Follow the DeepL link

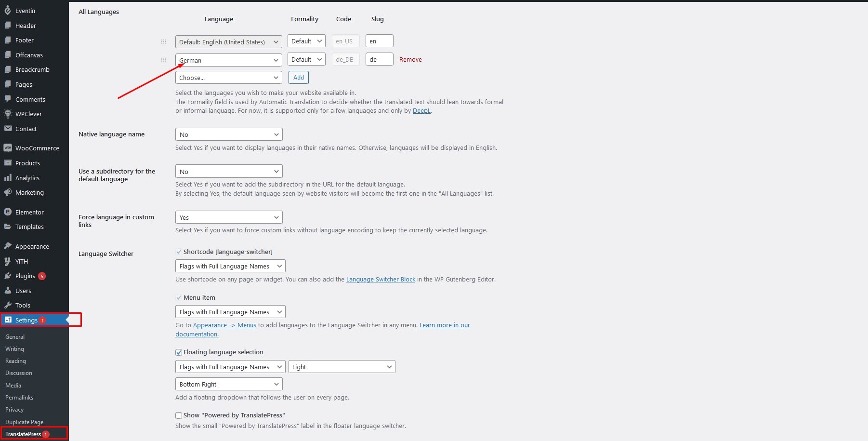click(x=421, y=111)
